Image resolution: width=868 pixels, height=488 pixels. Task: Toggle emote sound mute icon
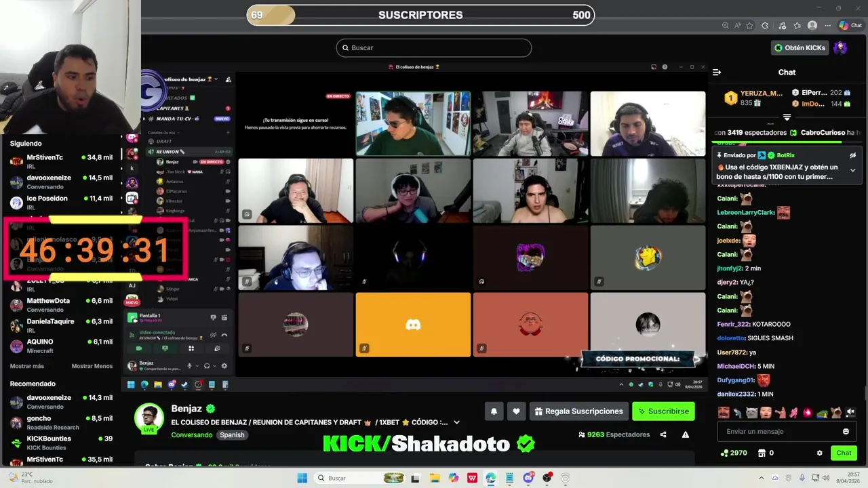point(850,412)
